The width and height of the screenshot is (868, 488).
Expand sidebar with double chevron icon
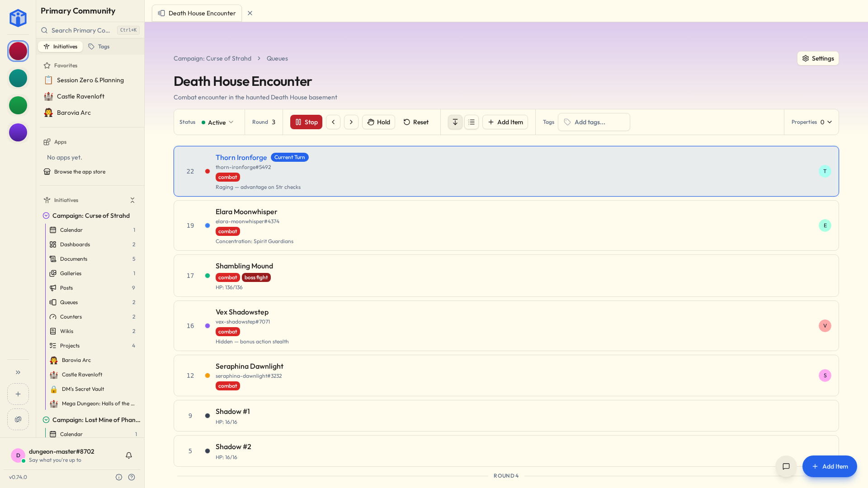tap(18, 372)
